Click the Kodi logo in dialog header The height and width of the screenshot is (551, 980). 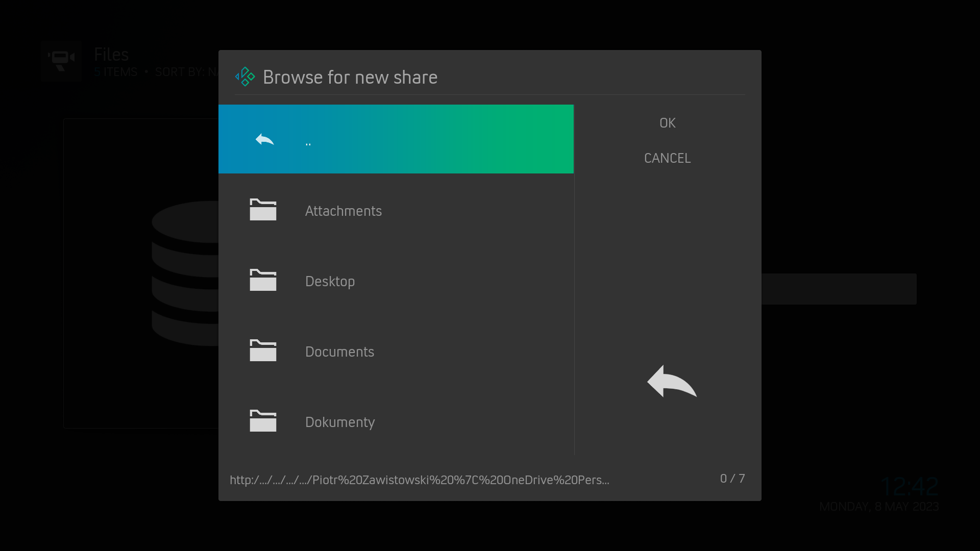[x=245, y=77]
